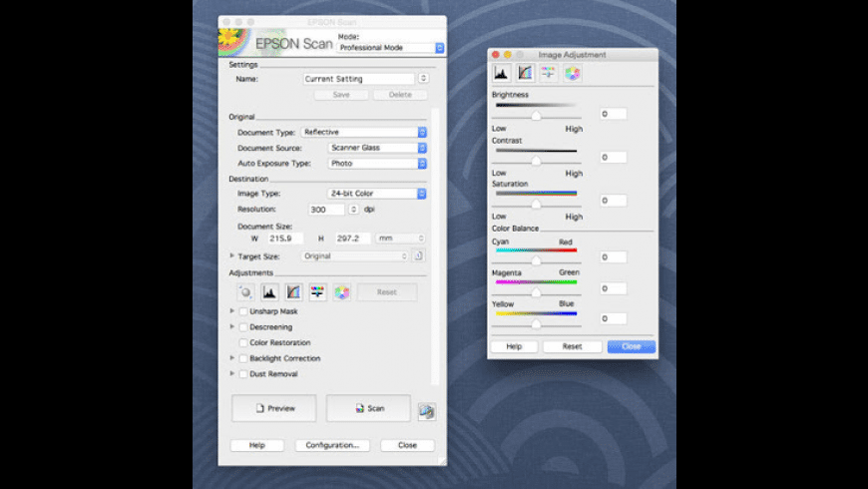
Task: Select Image Adjustment sliders tab icon
Action: click(x=549, y=73)
